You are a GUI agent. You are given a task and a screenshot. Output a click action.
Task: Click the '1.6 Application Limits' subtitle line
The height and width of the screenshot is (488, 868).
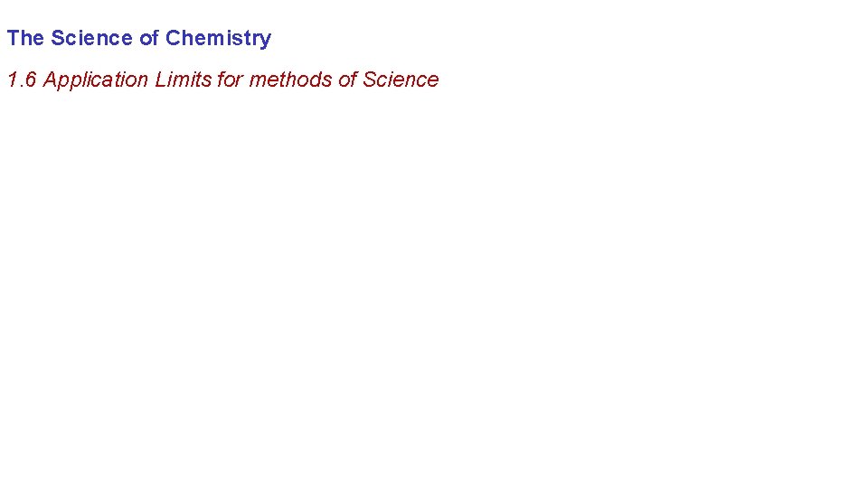[222, 80]
